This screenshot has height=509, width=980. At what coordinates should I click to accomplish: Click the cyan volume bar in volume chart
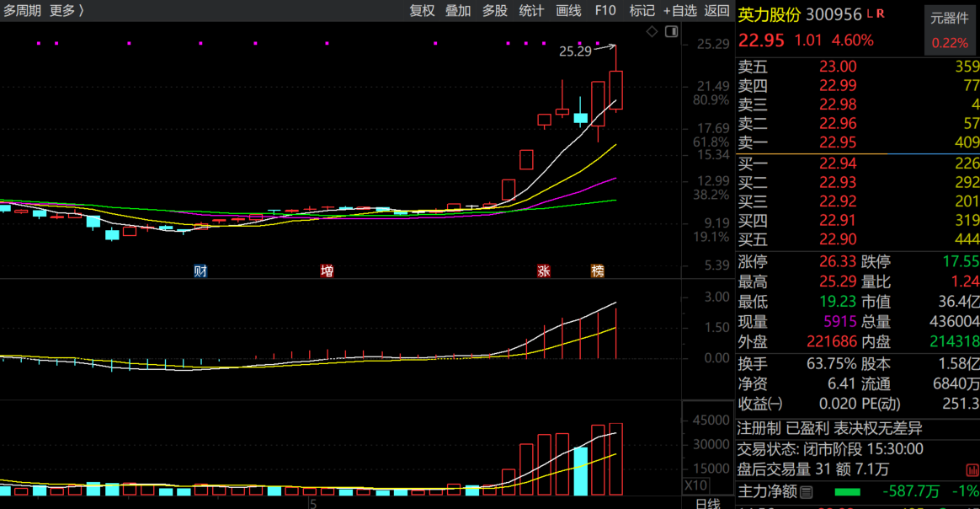pos(581,471)
